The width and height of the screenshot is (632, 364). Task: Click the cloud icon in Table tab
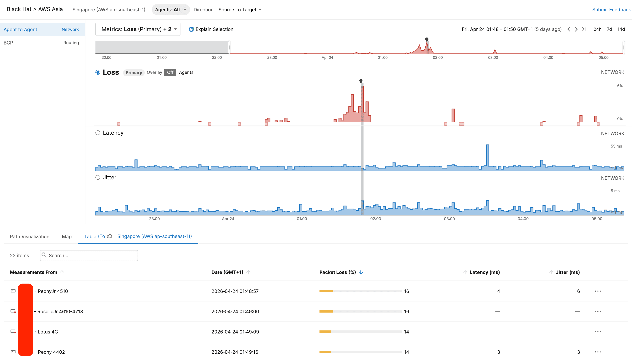pos(109,236)
